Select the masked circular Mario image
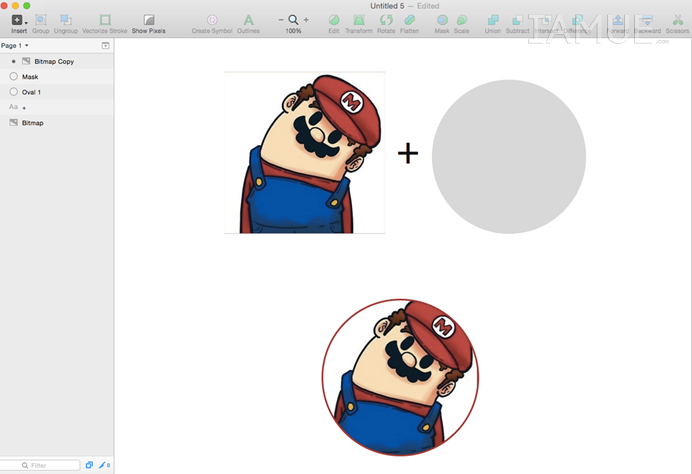This screenshot has width=692, height=474. tap(400, 377)
